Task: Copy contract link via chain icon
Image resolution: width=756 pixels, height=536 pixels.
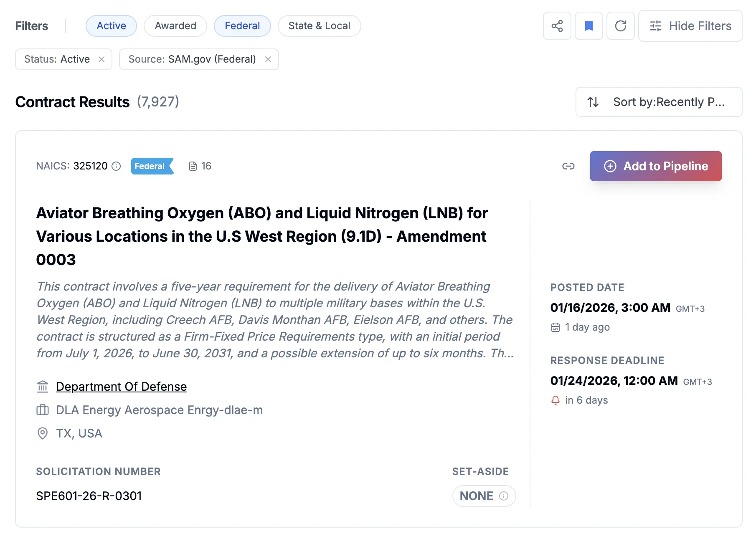Action: [568, 166]
